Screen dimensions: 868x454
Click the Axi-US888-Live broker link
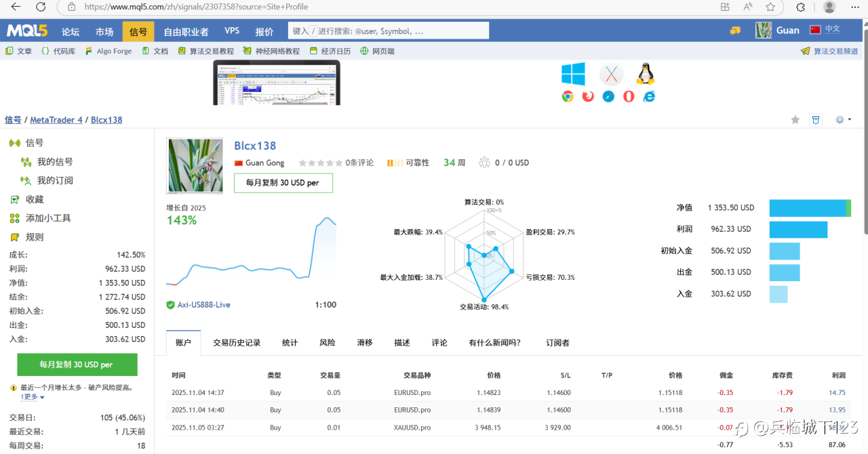tap(203, 305)
